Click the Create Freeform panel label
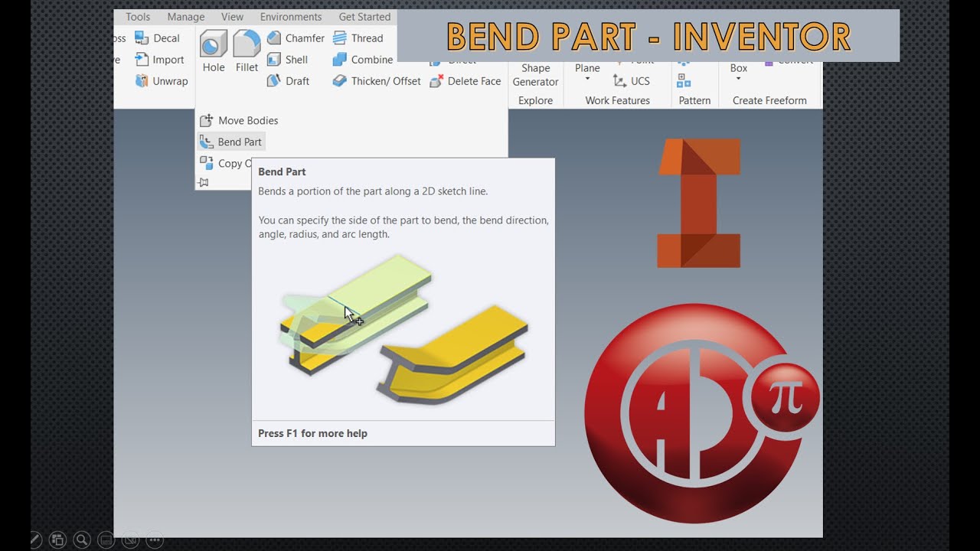 pos(769,100)
